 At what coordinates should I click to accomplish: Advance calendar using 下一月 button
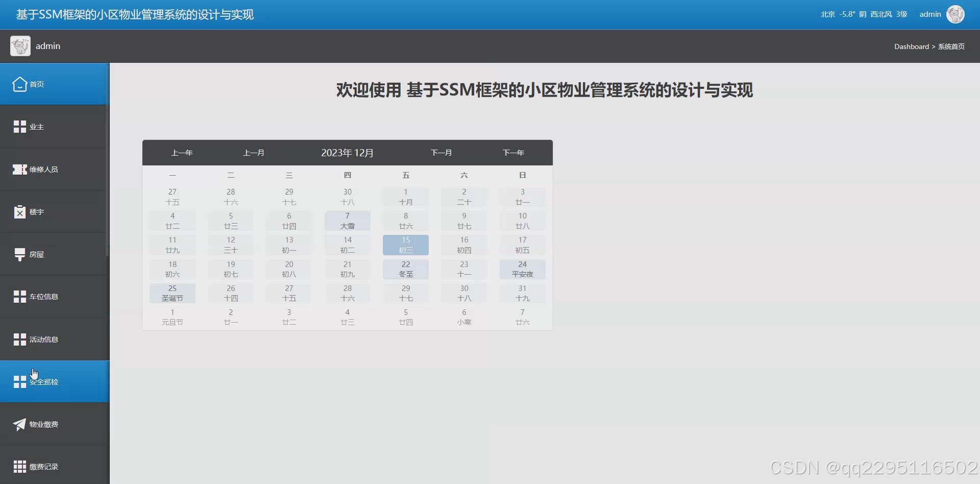point(442,152)
